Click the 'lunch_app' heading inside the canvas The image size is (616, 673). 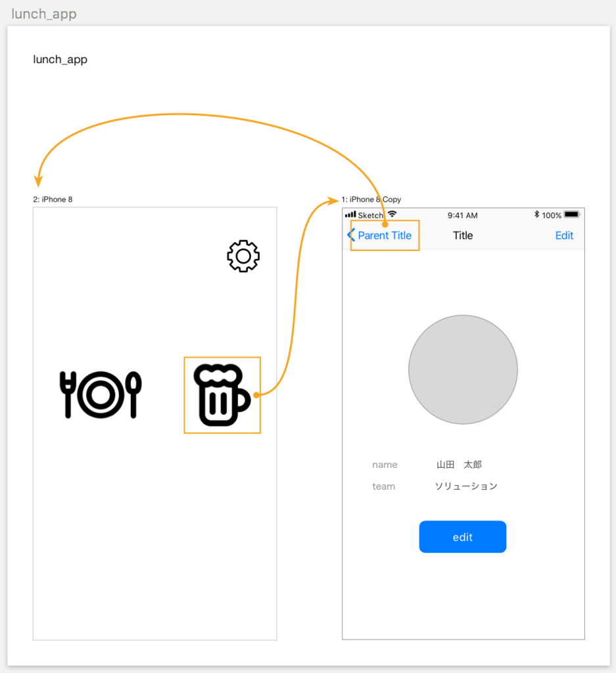tap(60, 59)
